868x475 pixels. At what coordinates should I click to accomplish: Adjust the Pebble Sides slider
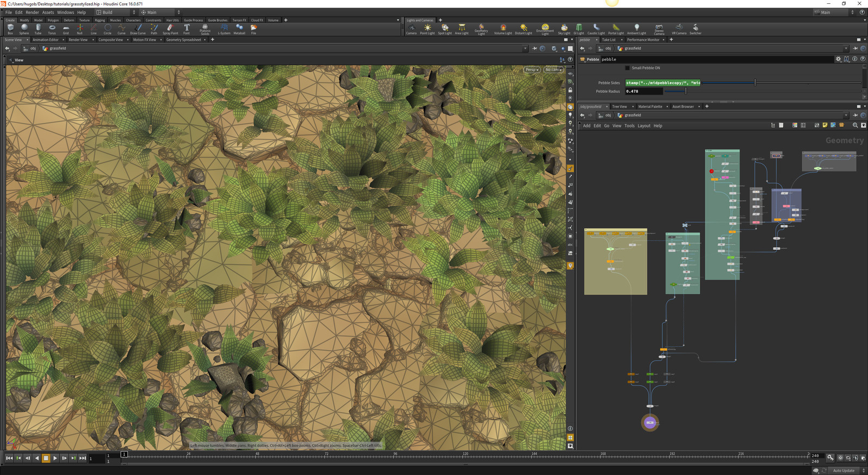tap(755, 83)
